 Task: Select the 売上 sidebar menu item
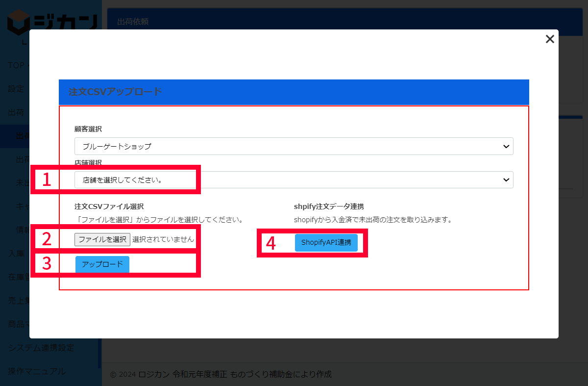(16, 301)
